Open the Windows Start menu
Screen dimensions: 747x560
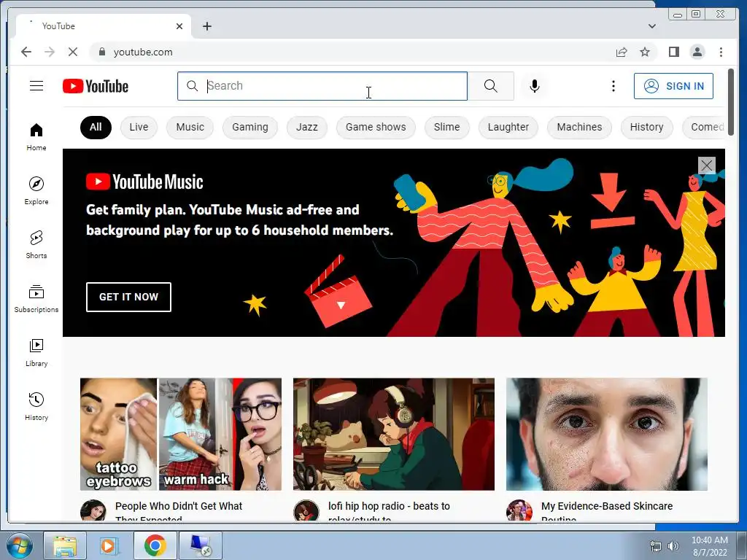tap(19, 545)
